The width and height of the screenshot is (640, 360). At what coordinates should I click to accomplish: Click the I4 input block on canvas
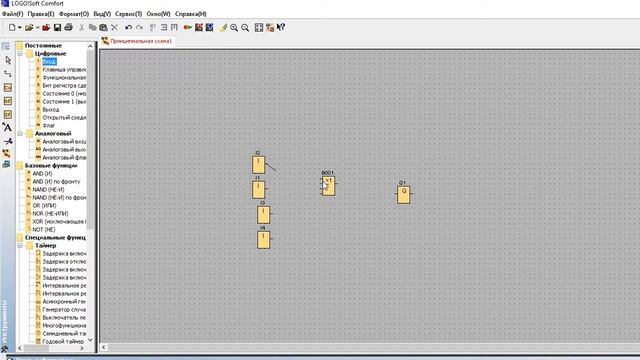tap(263, 240)
